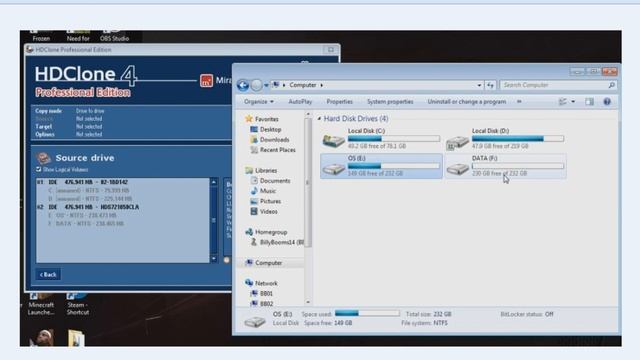
Task: Open the address bar history dropdown
Action: pos(479,85)
